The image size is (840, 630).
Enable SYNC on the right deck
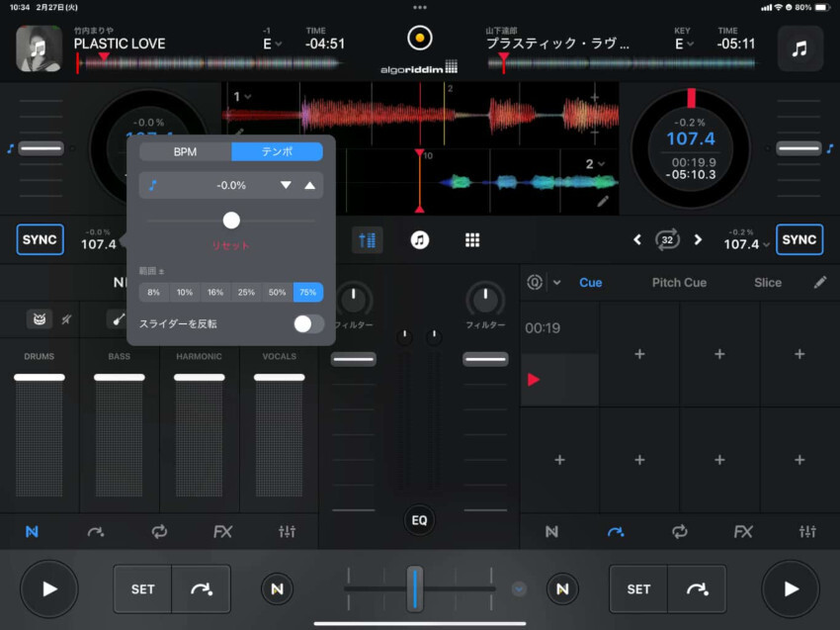click(798, 239)
